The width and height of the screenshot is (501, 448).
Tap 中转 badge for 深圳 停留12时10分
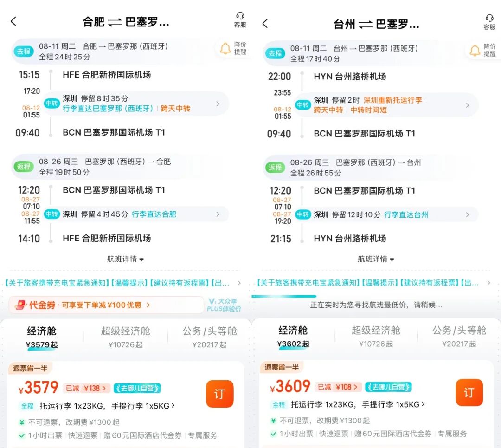pos(302,214)
